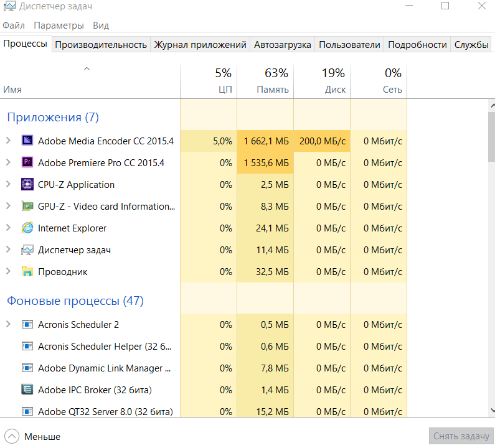Select the Фоновые процессы (47) group header
495x448 pixels.
coord(75,301)
